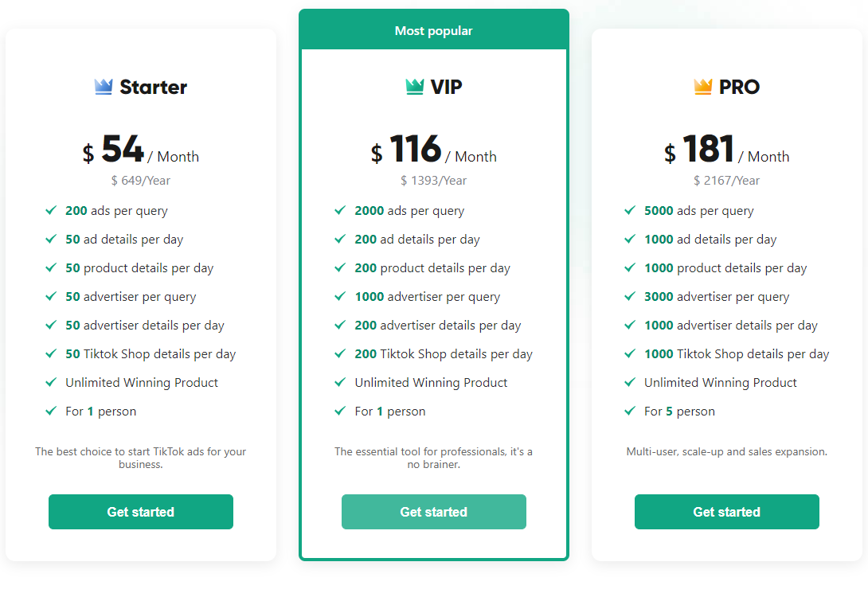
Task: Click the blue Starter crown icon
Action: click(104, 87)
